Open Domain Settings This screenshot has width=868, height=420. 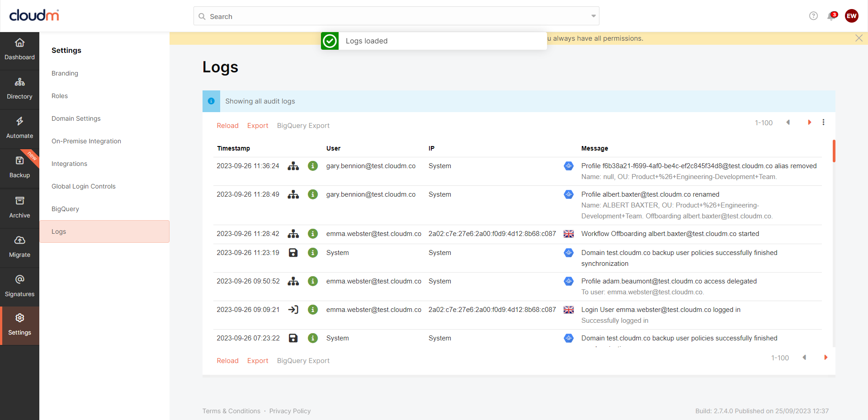pos(76,118)
